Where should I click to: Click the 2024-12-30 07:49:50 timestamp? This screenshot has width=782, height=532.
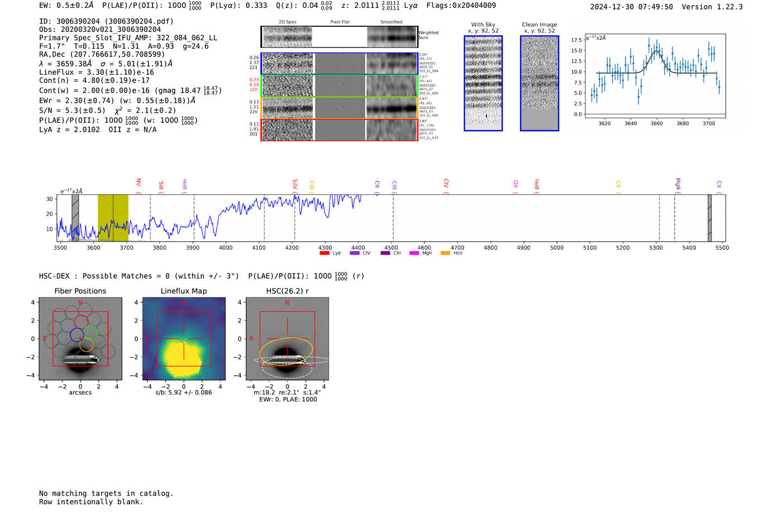pos(632,7)
